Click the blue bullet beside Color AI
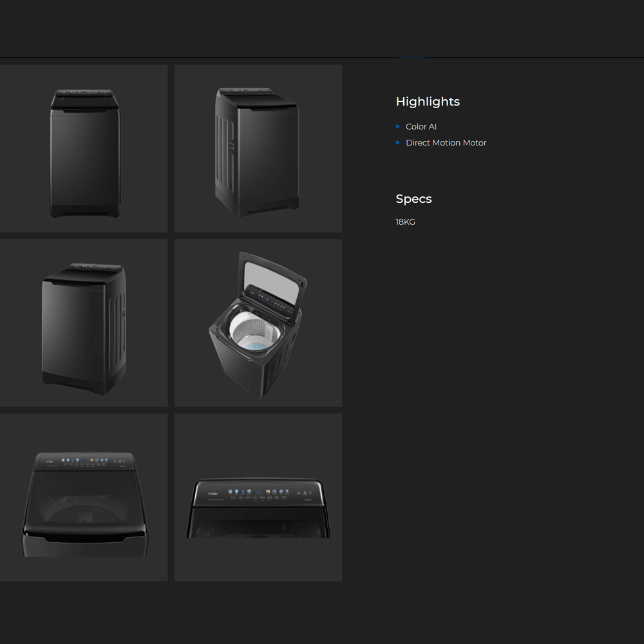Viewport: 644px width, 644px height. pos(397,127)
